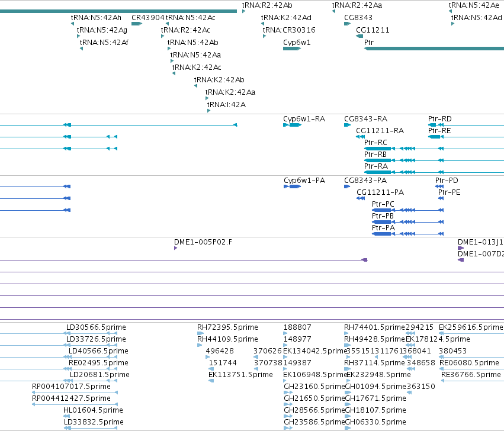Select the CG11211 gene label

[373, 30]
